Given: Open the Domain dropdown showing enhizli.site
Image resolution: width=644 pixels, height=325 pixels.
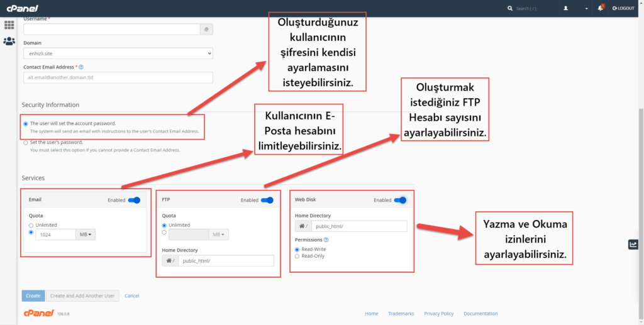Looking at the screenshot, I should (x=118, y=54).
